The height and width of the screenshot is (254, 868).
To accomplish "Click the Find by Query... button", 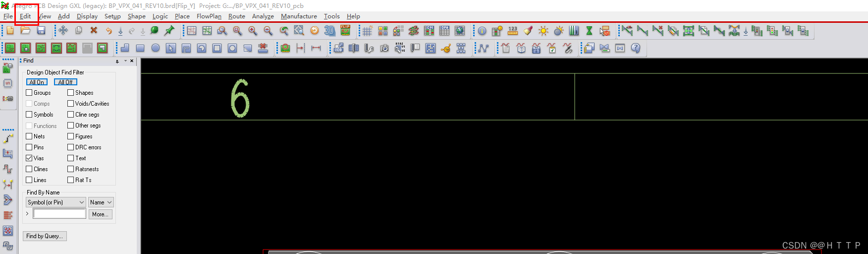I will point(45,236).
